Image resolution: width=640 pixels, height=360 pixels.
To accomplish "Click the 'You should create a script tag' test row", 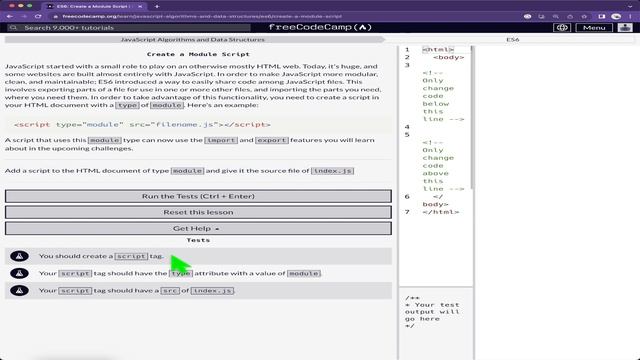I will (198, 256).
